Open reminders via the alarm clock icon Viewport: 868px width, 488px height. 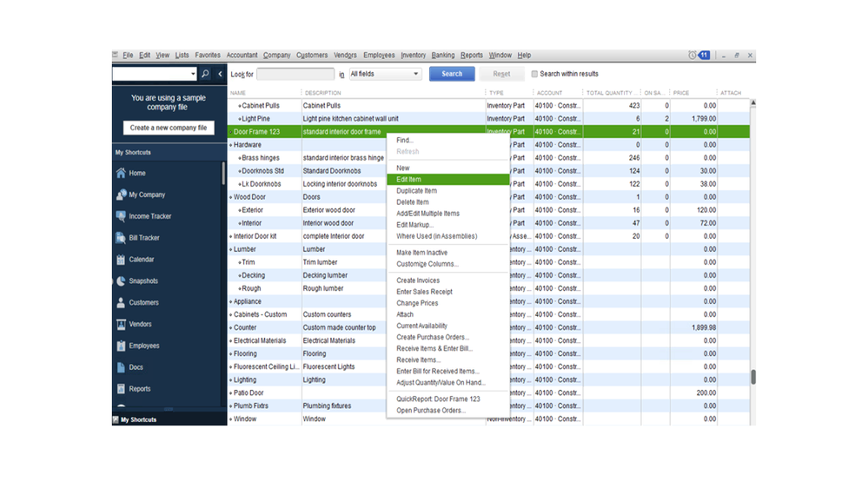coord(692,56)
